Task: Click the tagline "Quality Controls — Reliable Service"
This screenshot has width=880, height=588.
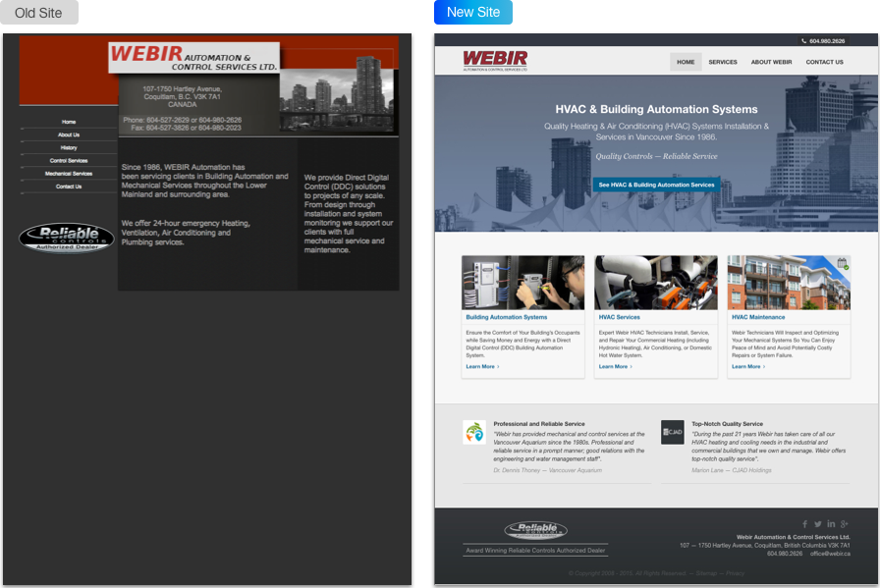Action: point(656,156)
